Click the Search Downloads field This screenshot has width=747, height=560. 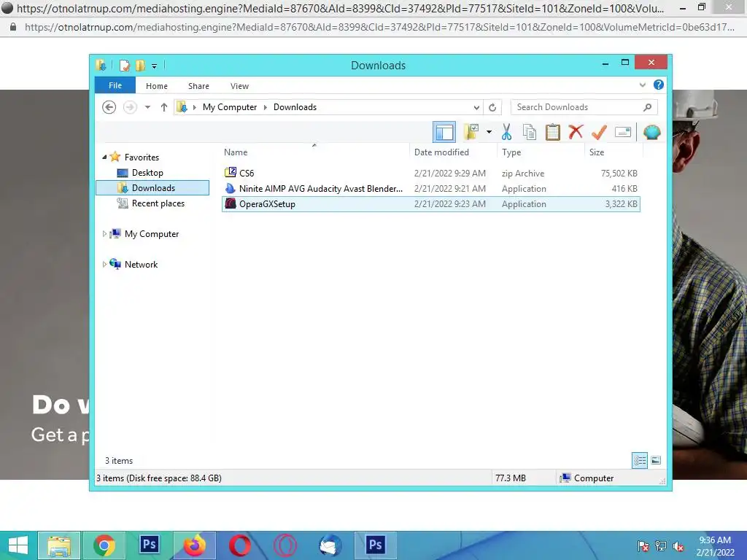(x=584, y=107)
